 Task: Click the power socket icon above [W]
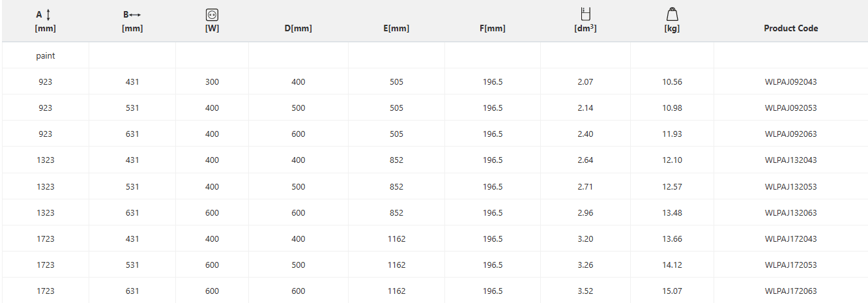211,14
